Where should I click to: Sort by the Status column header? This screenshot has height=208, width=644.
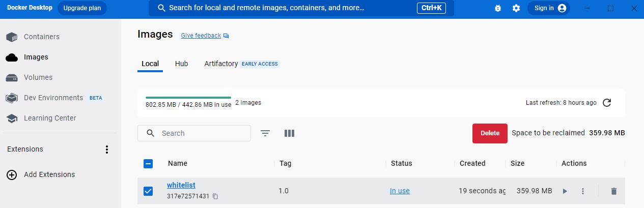(x=401, y=163)
